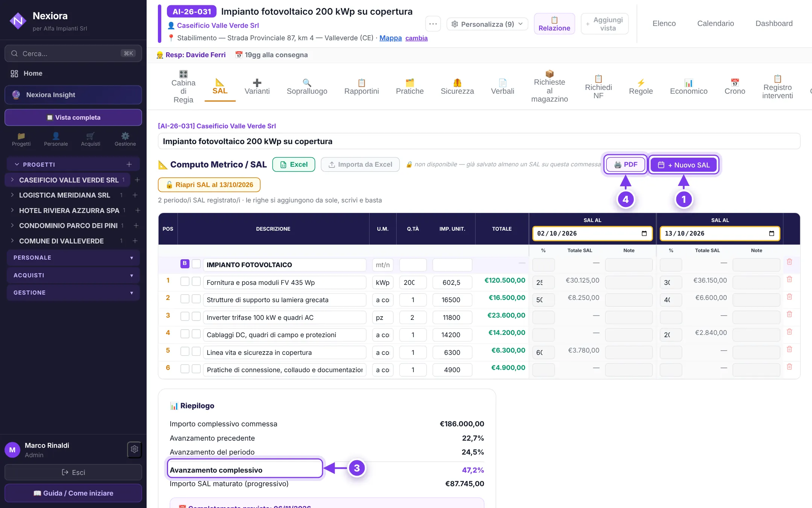
Task: Expand the ACQUISTI sidebar section
Action: click(73, 275)
